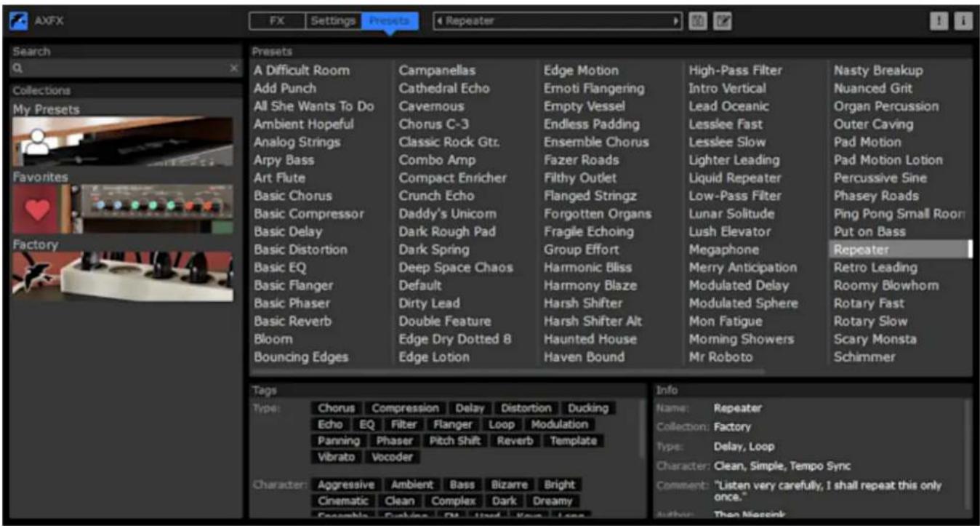Select the 'Basic Reverb' preset

coord(293,321)
